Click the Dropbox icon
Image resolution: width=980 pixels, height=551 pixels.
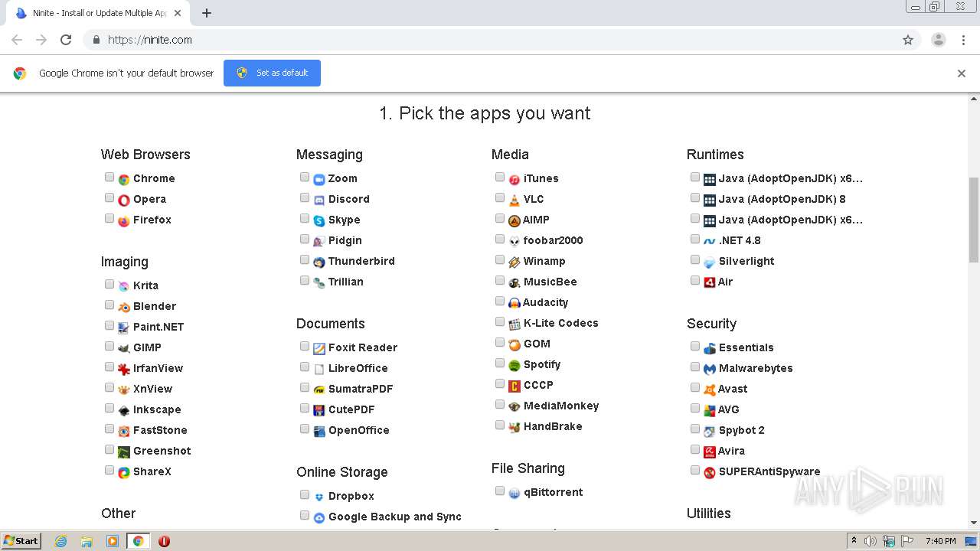click(x=319, y=497)
